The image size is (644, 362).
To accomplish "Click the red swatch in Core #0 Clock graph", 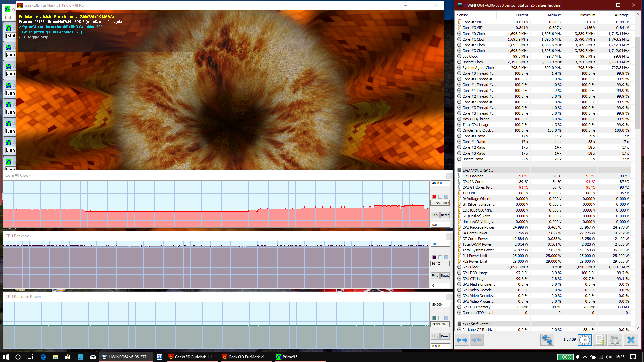I will point(434,197).
